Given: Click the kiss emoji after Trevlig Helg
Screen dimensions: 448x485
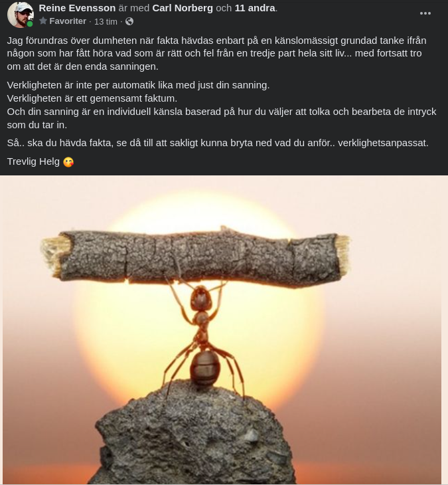Looking at the screenshot, I should [x=68, y=161].
